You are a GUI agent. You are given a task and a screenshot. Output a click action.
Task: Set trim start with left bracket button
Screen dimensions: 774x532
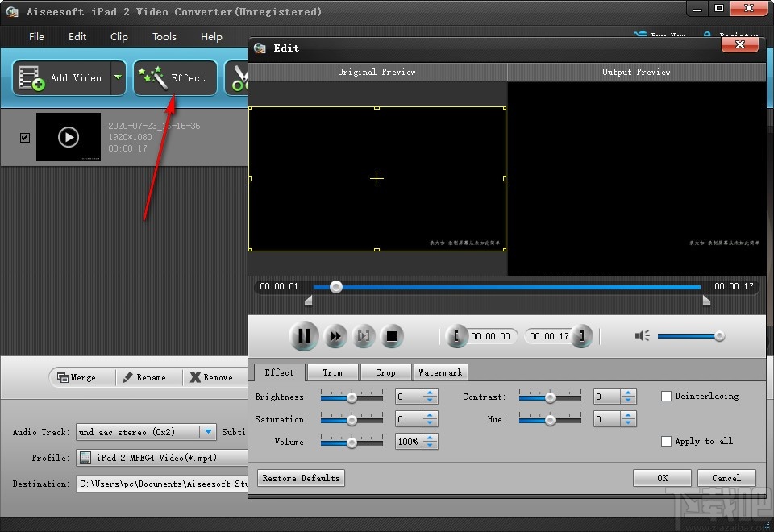click(x=456, y=336)
